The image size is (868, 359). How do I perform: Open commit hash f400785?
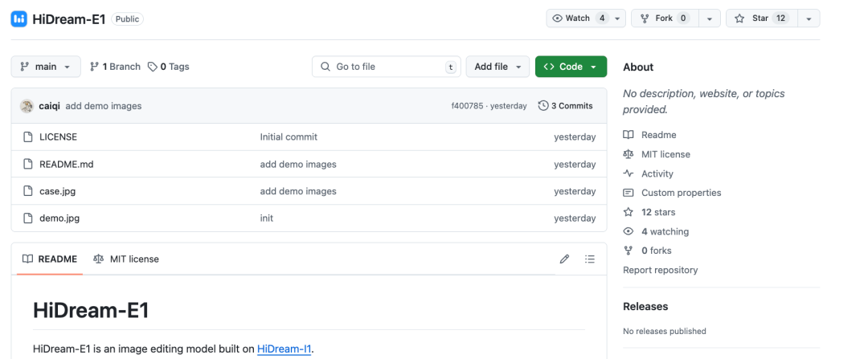coord(467,106)
